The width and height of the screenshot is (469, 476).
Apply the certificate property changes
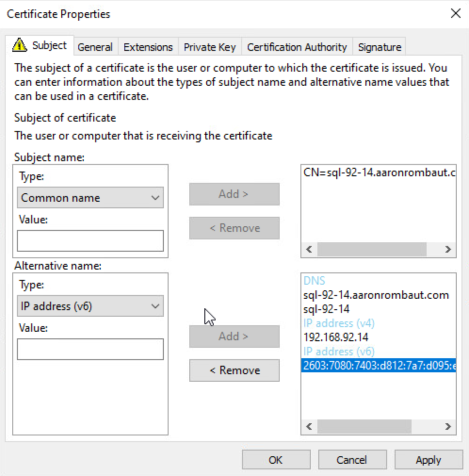pos(428,460)
